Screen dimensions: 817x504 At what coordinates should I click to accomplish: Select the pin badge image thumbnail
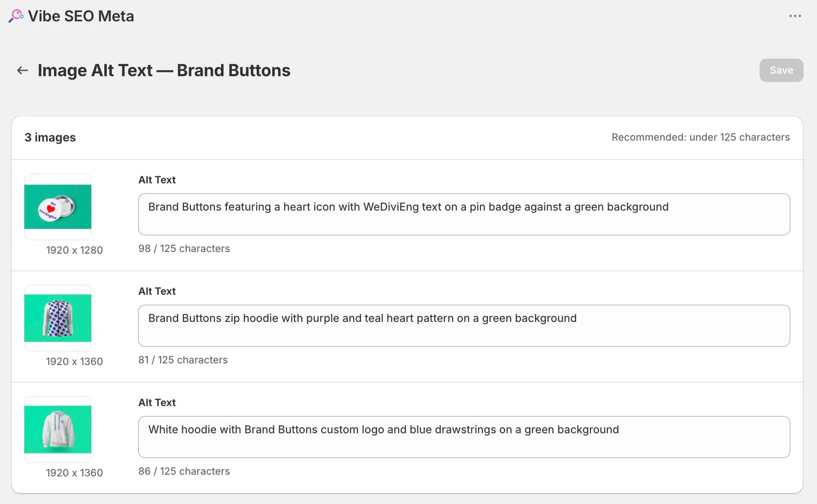[57, 206]
